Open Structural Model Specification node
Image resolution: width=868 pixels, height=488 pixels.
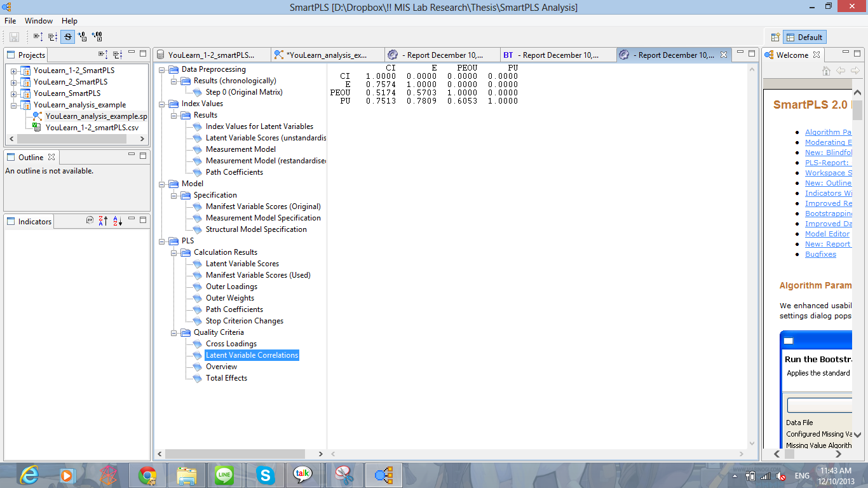(256, 229)
